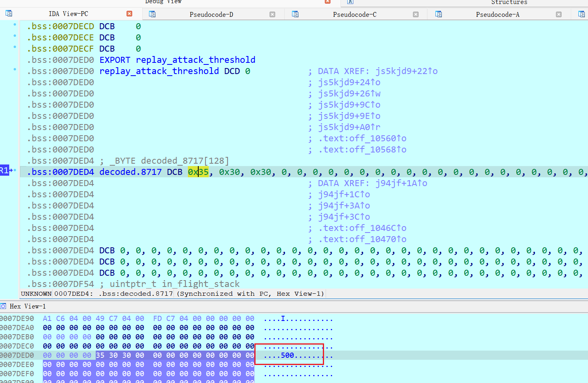588x383 pixels.
Task: Click hex view row address 0007DEB0
Action: (x=17, y=337)
